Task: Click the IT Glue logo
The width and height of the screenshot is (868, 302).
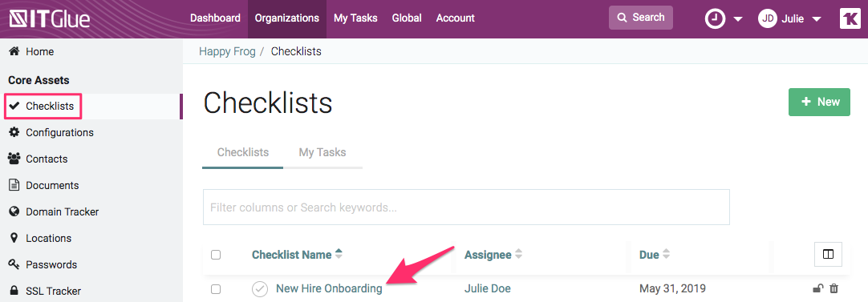Action: (x=49, y=19)
